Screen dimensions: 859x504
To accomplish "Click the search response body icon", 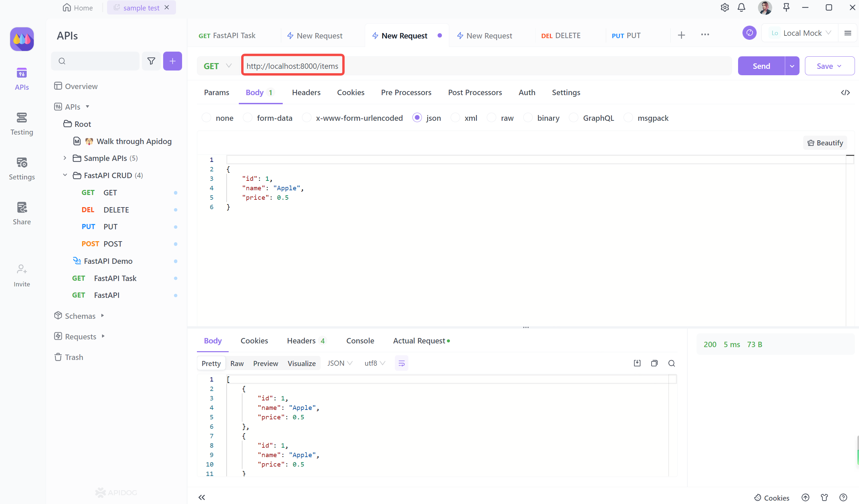I will (672, 364).
